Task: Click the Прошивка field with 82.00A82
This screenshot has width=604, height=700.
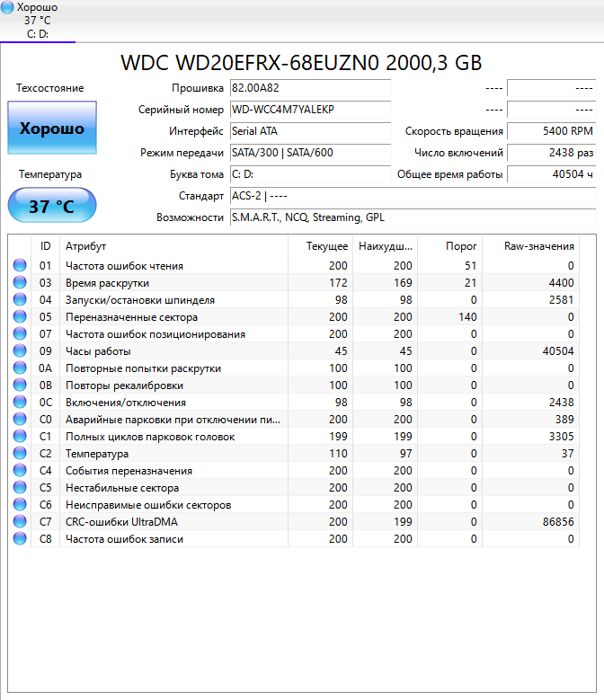Action: coord(310,88)
